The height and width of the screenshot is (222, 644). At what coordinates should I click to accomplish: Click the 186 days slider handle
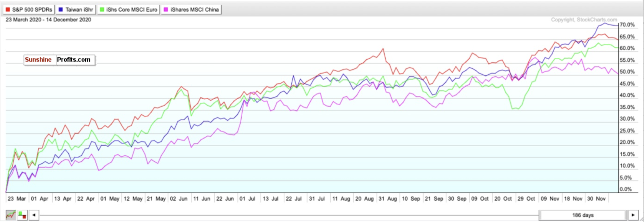pyautogui.click(x=583, y=215)
